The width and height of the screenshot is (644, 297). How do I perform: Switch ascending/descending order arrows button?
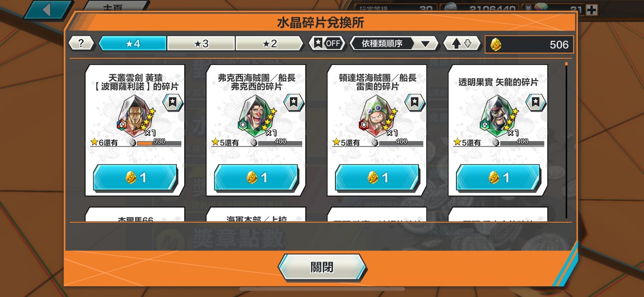click(461, 44)
